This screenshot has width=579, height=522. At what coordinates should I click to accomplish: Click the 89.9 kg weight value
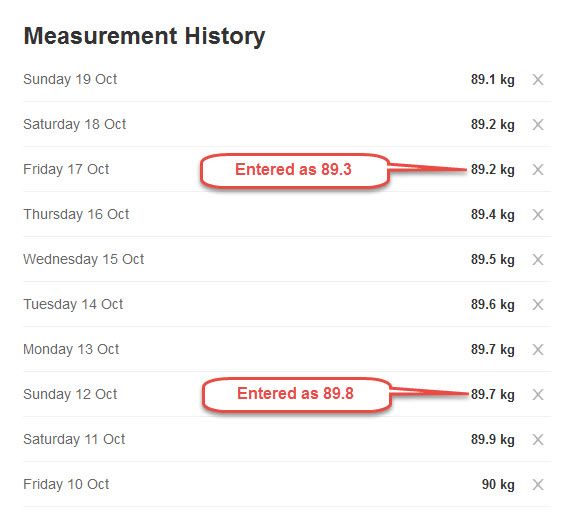pos(493,439)
